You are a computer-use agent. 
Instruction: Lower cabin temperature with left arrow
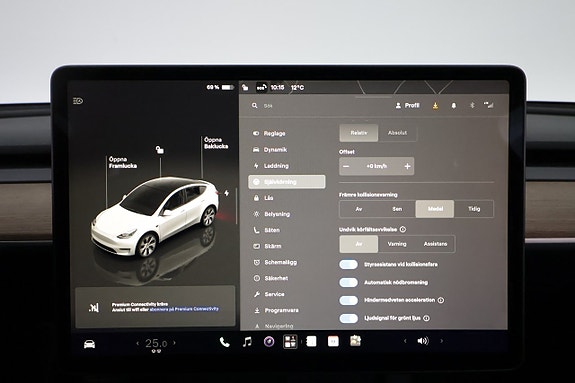pos(138,343)
